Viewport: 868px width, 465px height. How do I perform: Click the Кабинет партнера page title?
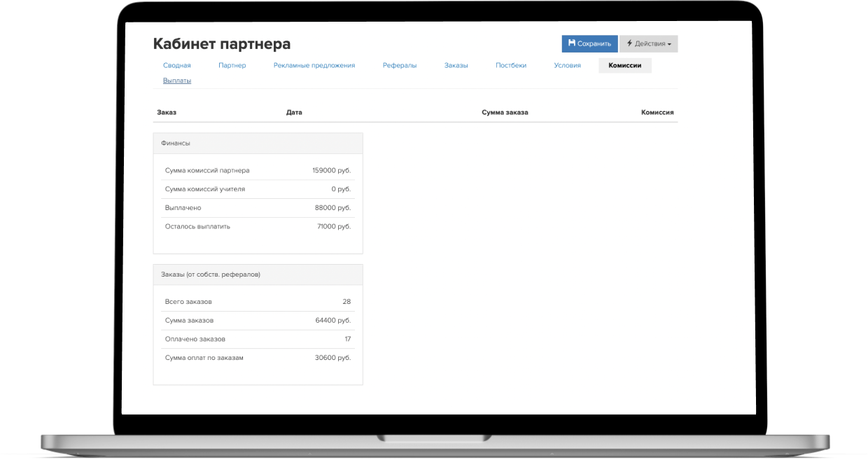pyautogui.click(x=222, y=44)
